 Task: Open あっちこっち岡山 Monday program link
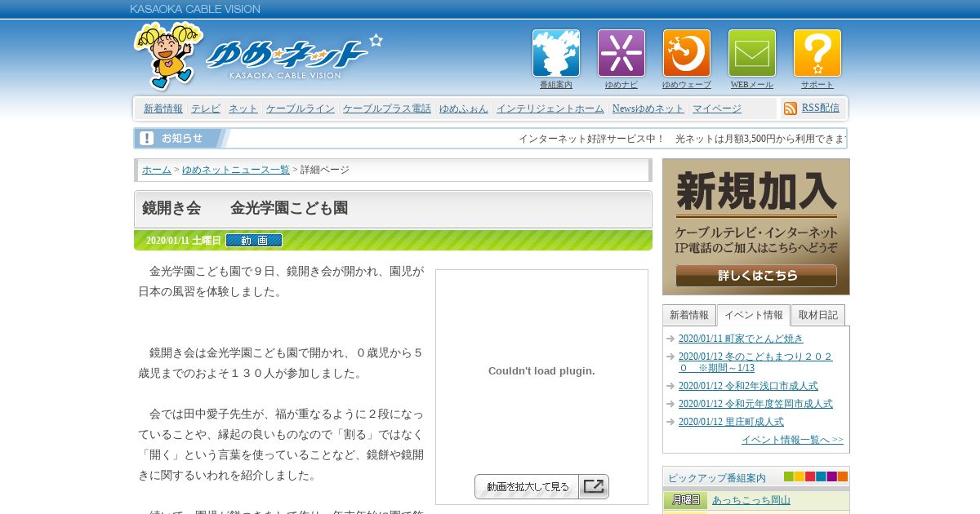tap(751, 500)
